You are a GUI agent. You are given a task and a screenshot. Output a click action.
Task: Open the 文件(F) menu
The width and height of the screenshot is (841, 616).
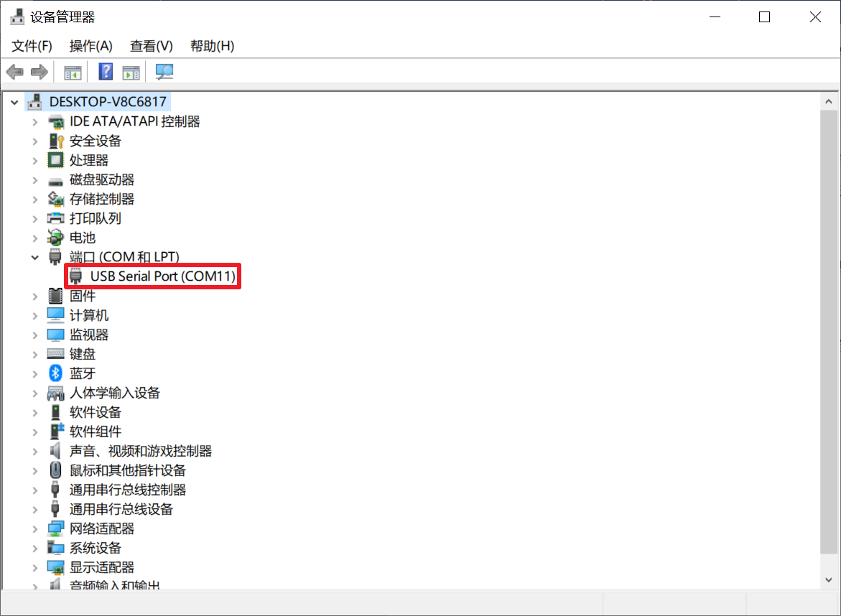tap(32, 46)
